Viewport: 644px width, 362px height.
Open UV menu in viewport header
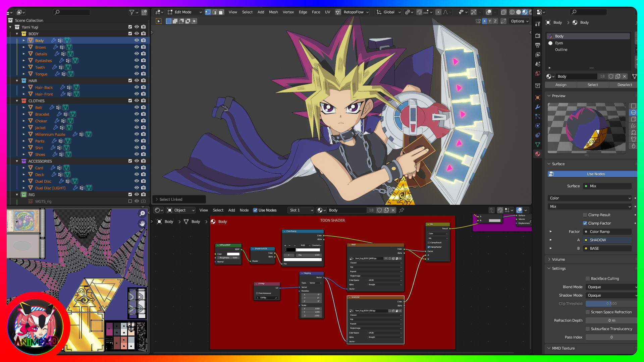click(x=327, y=12)
